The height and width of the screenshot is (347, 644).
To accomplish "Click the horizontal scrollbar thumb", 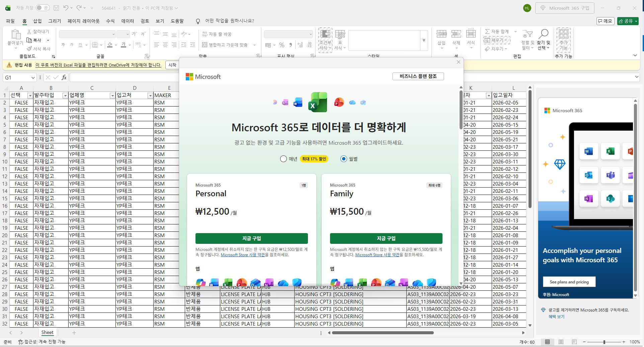I will tap(383, 333).
